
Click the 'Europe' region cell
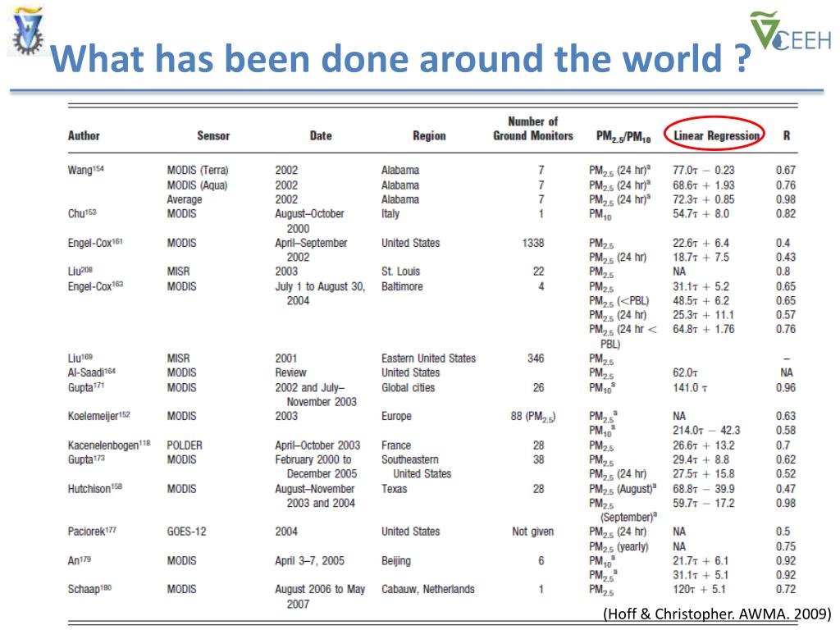point(396,416)
